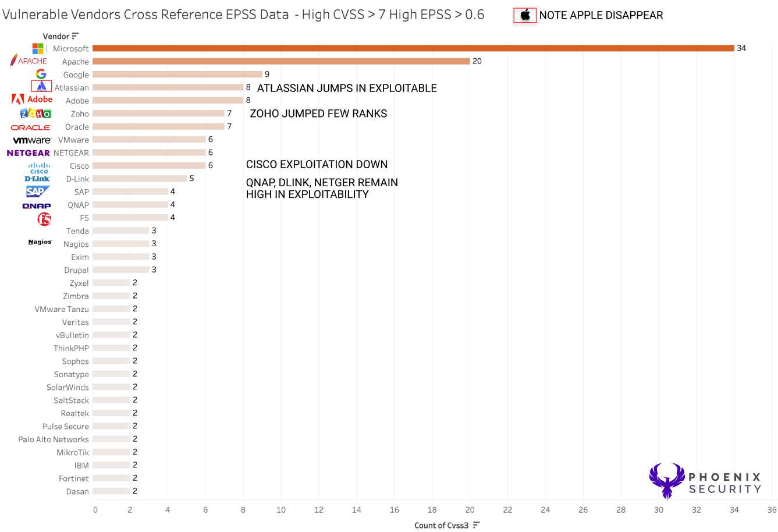Click the SaltStack vendor label
This screenshot has width=778, height=532.
coord(71,400)
